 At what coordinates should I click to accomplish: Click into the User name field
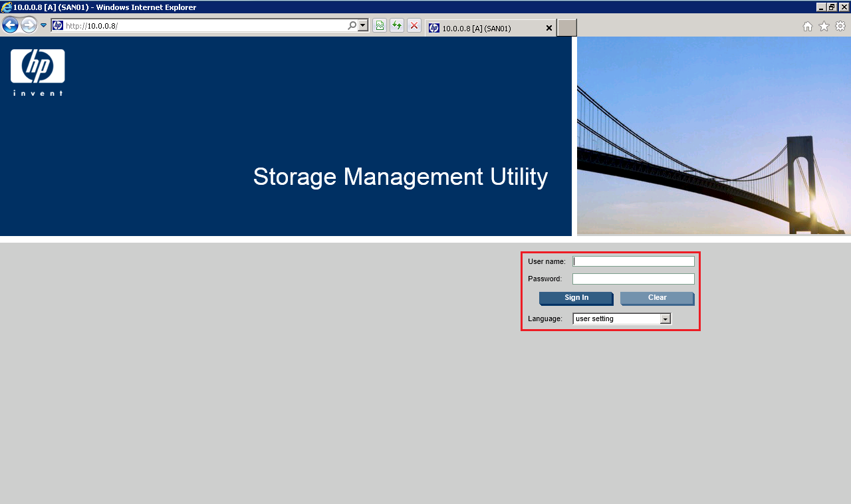[634, 261]
